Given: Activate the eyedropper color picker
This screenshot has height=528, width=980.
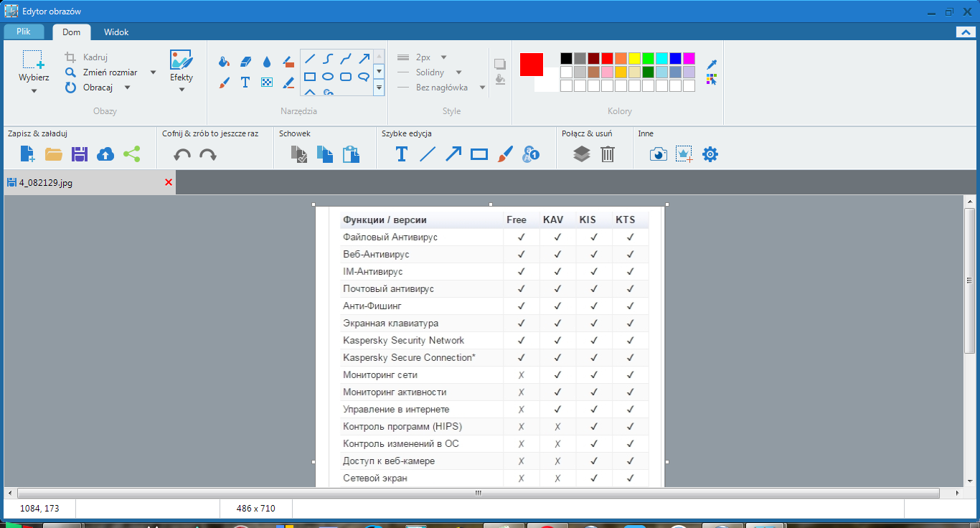Looking at the screenshot, I should pos(712,65).
